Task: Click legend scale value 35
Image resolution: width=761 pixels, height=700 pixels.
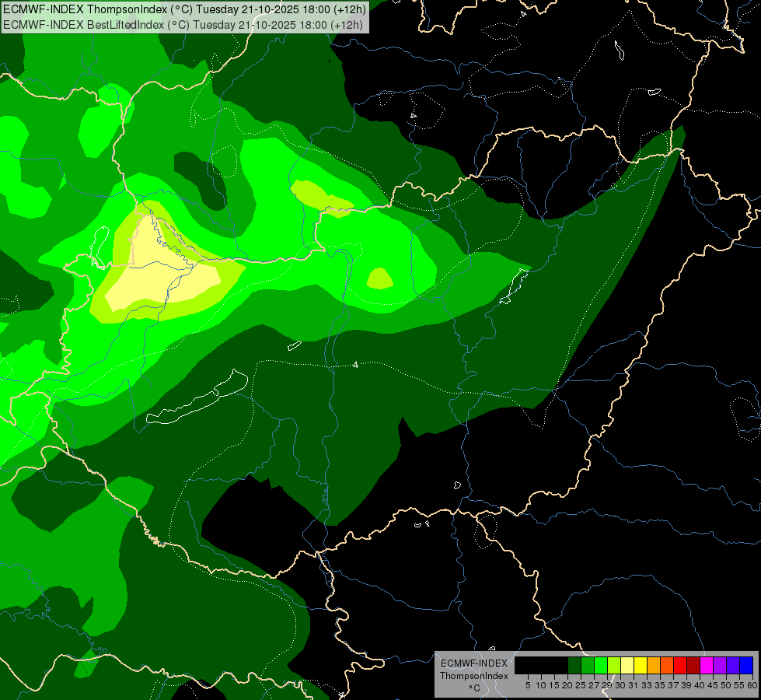Action: coord(660,685)
